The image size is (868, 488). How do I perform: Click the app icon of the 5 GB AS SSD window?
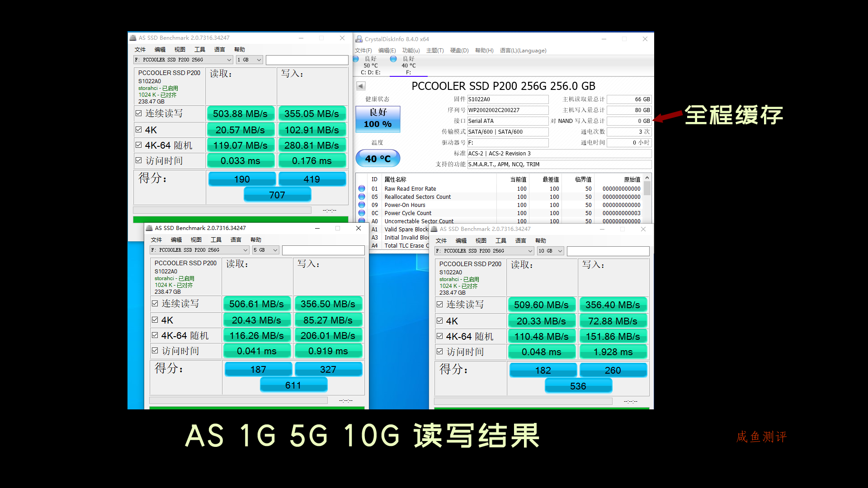pos(149,228)
